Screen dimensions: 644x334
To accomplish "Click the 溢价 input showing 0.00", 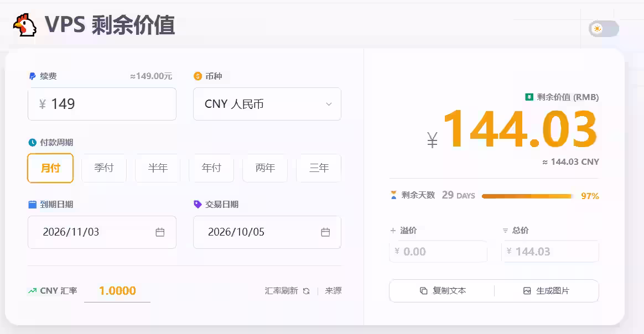I will pos(438,251).
